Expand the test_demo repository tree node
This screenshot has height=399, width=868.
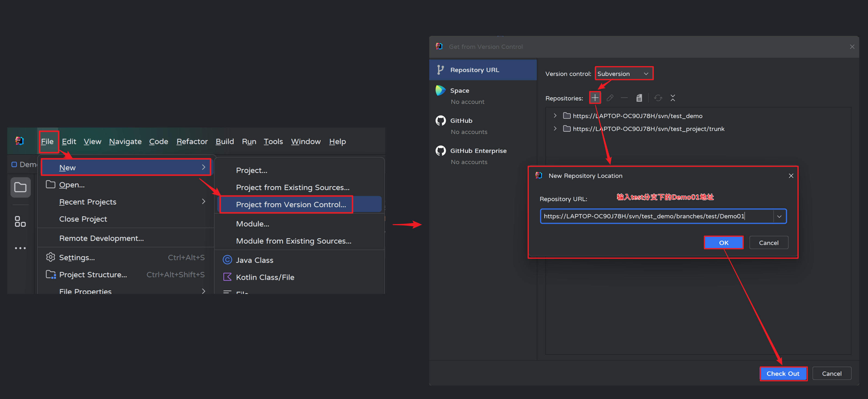tap(555, 115)
